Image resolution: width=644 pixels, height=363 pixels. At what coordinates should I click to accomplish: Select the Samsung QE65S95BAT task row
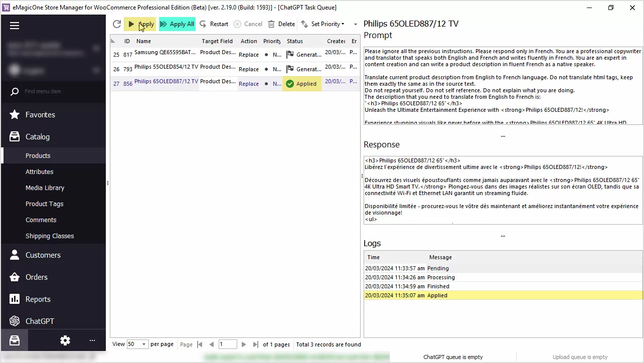point(166,54)
